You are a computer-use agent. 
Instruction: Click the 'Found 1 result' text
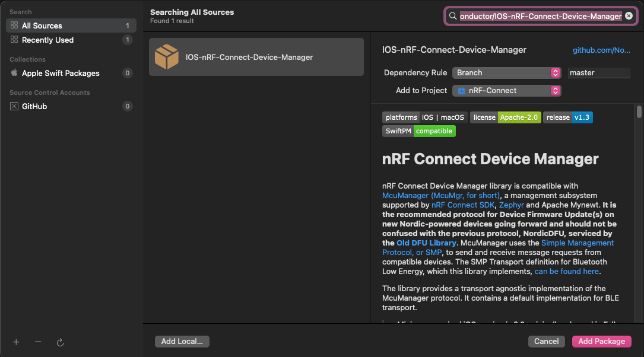pos(172,21)
